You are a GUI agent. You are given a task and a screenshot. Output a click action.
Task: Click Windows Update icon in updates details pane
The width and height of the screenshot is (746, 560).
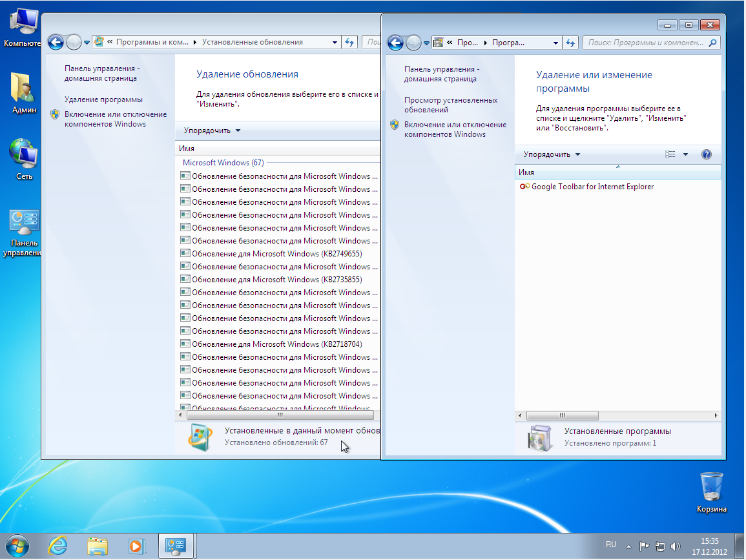200,437
